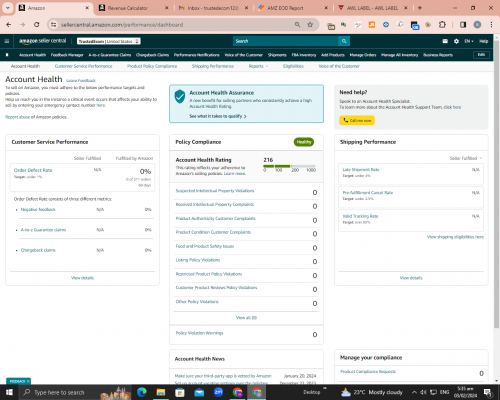Open Eligibilities subnav tab
Image resolution: width=500 pixels, height=400 pixels.
point(293,66)
